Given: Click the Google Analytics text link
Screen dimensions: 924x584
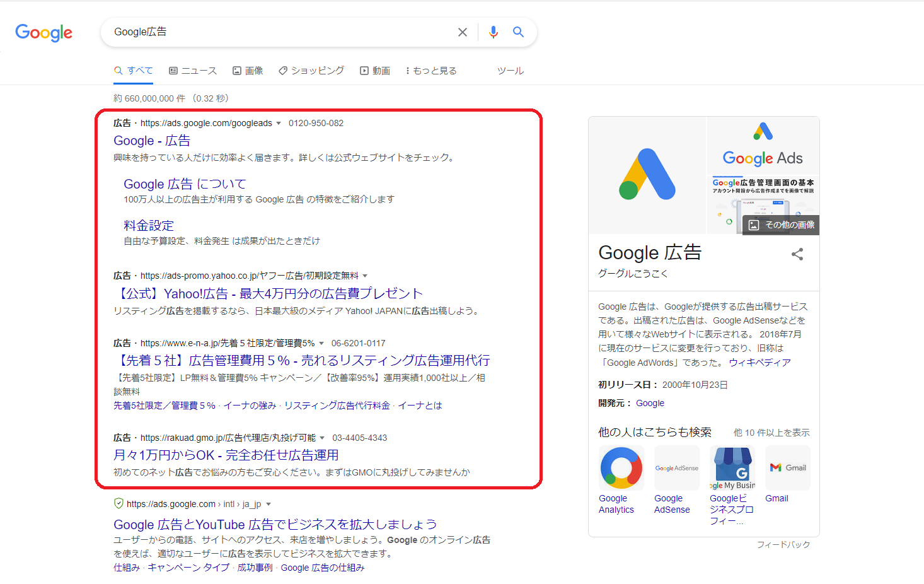Looking at the screenshot, I should click(x=616, y=504).
